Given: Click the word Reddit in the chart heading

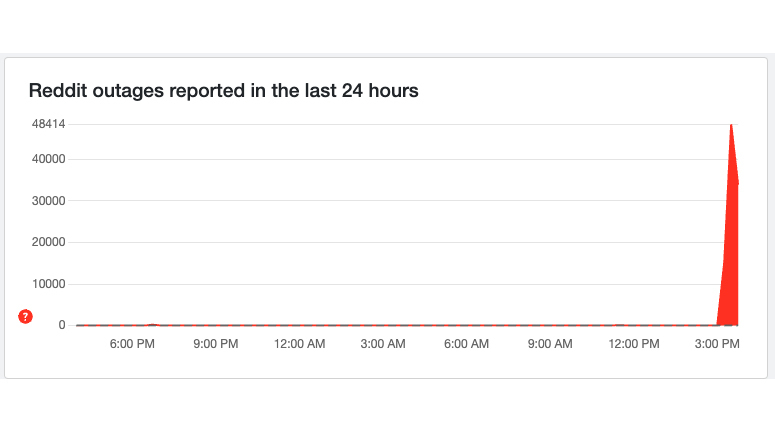Looking at the screenshot, I should click(x=58, y=90).
